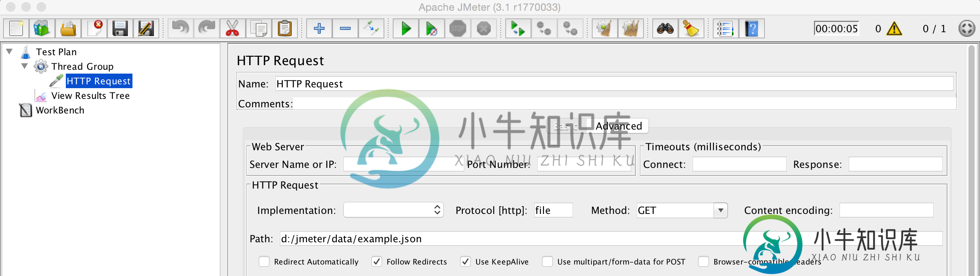980x276 pixels.
Task: Enable Browser-compatible headers checkbox
Action: [704, 261]
